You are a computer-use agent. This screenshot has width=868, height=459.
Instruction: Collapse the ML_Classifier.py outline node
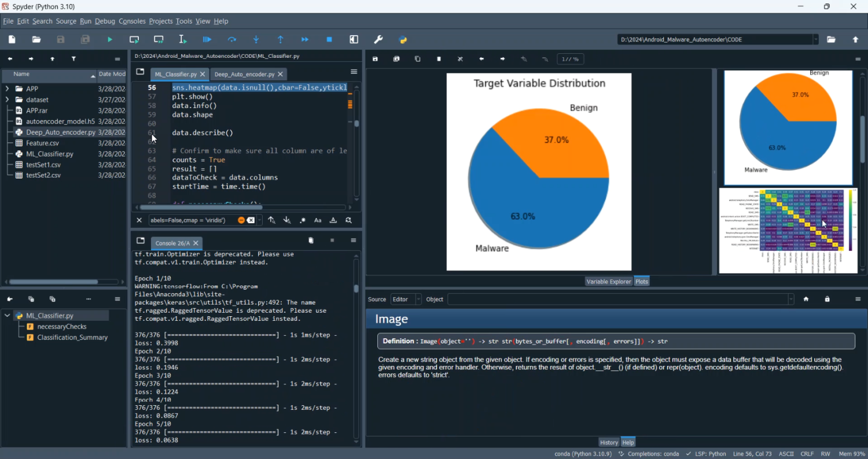coord(7,316)
